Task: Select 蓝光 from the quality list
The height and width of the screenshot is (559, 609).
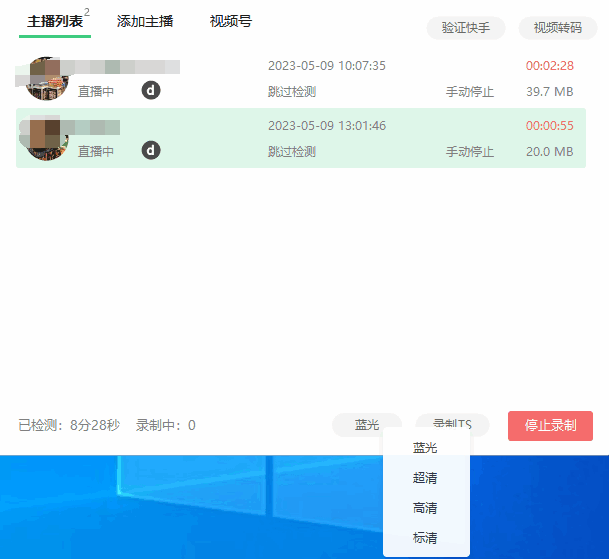Action: coord(425,448)
